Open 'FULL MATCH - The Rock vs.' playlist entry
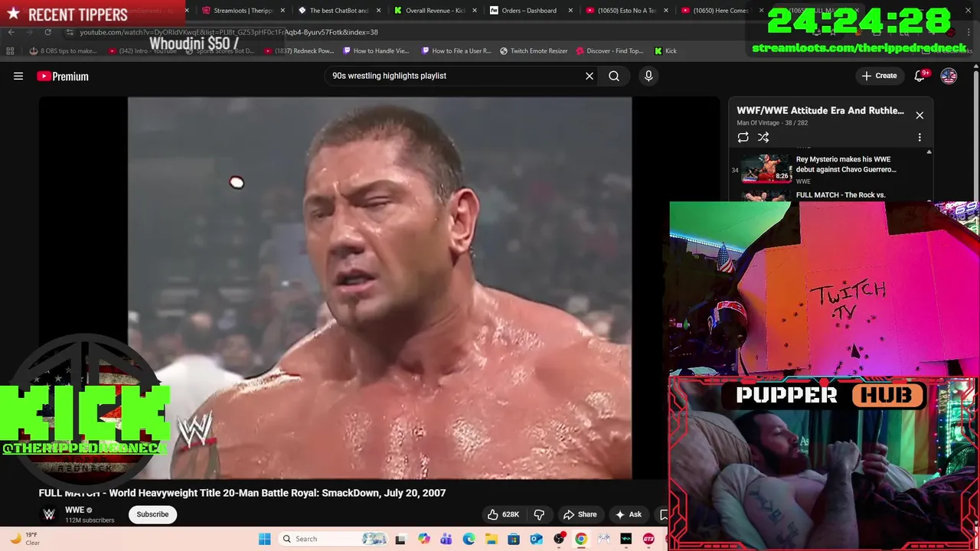This screenshot has height=551, width=980. point(841,195)
